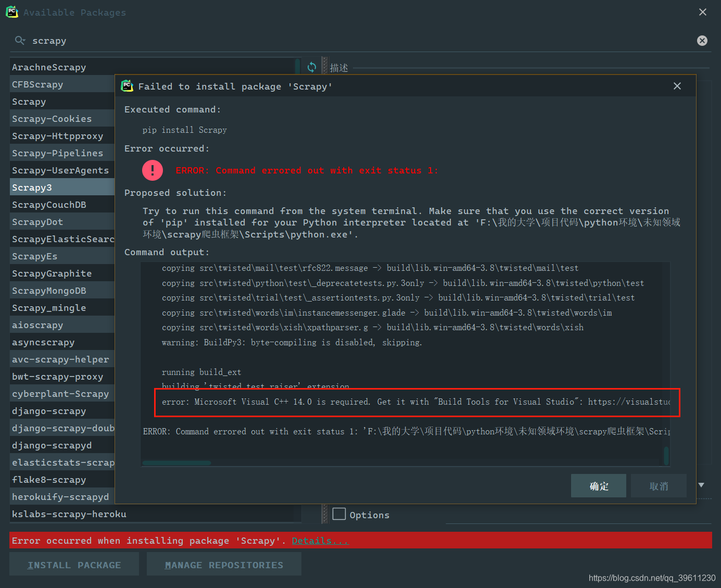Select ScrapyElasticSearch package
Screen dimensions: 721x588
[x=62, y=239]
